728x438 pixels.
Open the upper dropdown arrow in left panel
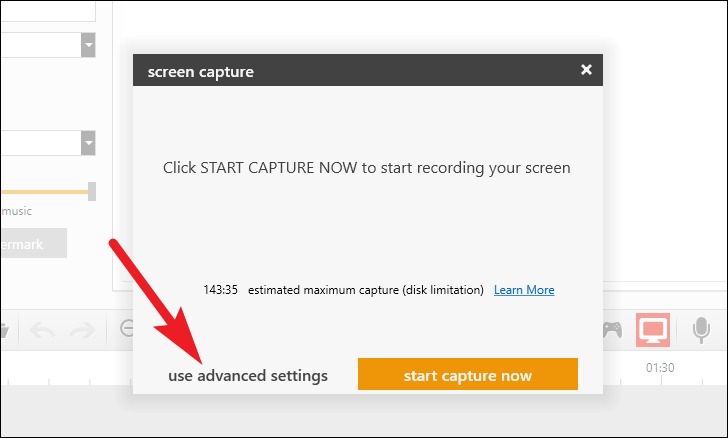point(88,45)
